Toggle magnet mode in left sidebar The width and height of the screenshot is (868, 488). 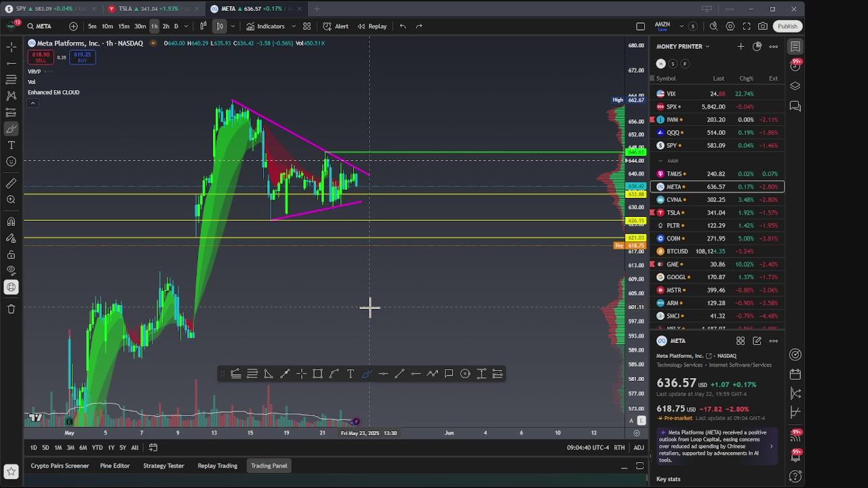pos(12,222)
